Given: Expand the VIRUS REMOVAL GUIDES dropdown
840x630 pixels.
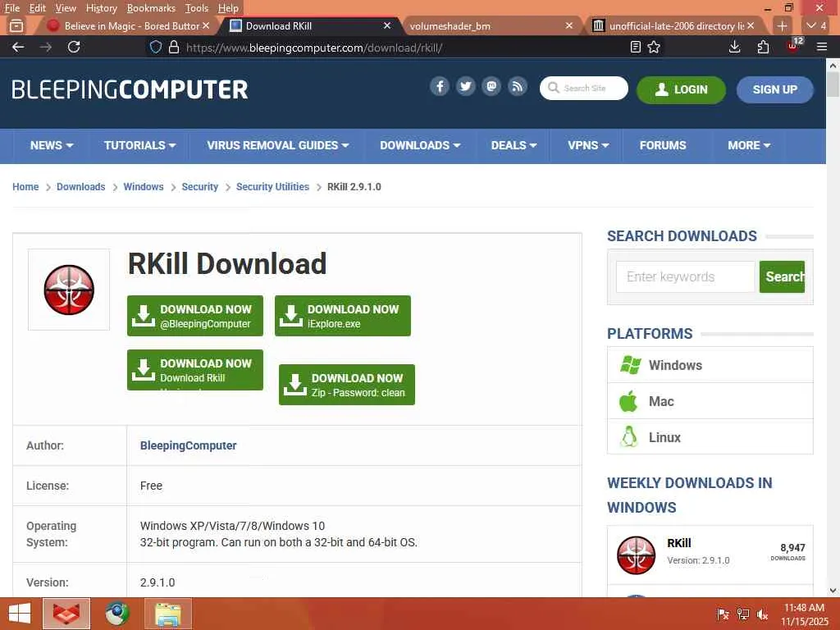Looking at the screenshot, I should click(277, 145).
